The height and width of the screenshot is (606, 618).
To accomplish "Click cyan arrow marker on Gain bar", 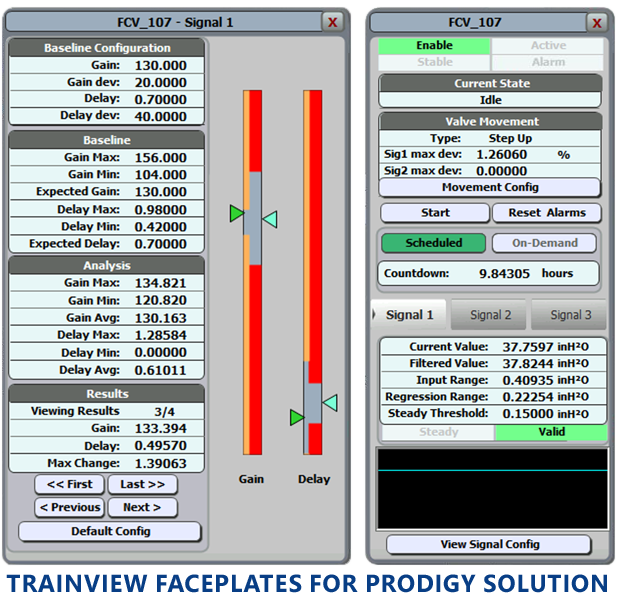I will (x=269, y=219).
